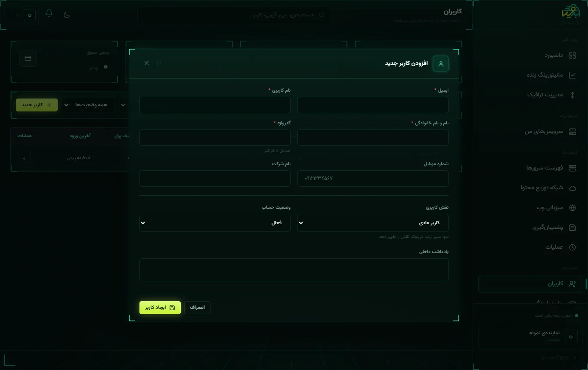Click the Operations clock icon
Screen dimensions: 588x370
(x=573, y=247)
